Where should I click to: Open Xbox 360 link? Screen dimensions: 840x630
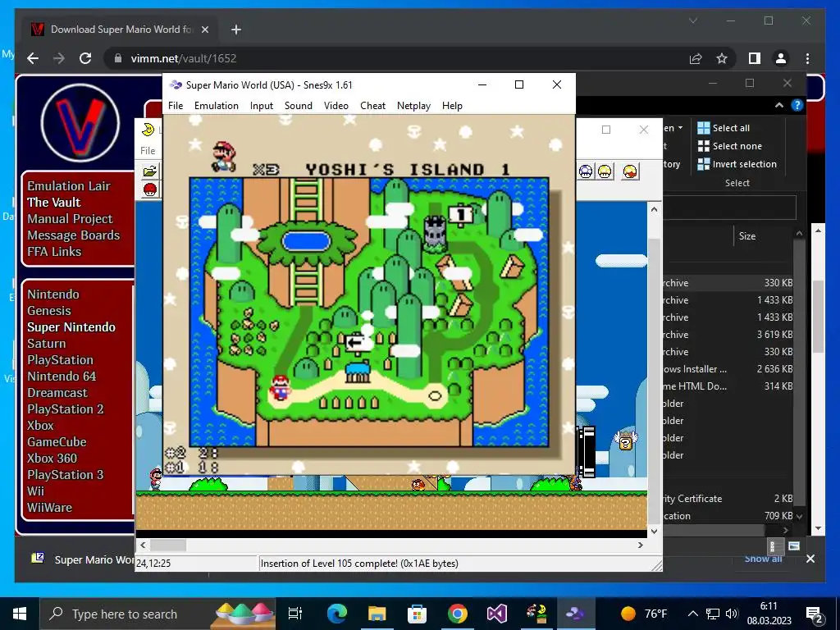click(x=52, y=458)
